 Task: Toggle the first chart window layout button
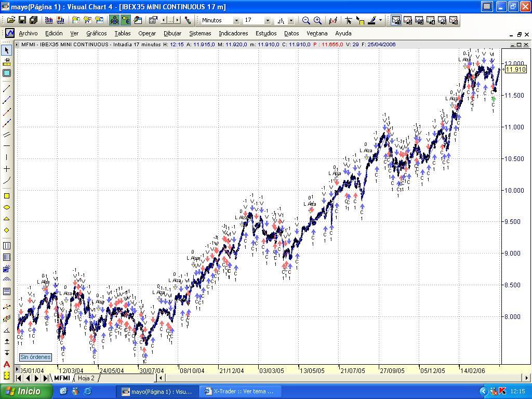pos(396,20)
